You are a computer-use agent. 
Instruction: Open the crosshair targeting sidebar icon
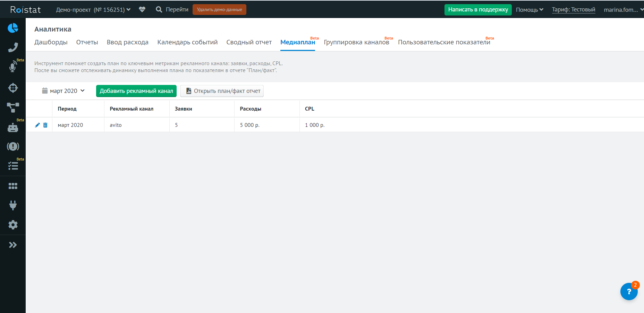coord(13,88)
